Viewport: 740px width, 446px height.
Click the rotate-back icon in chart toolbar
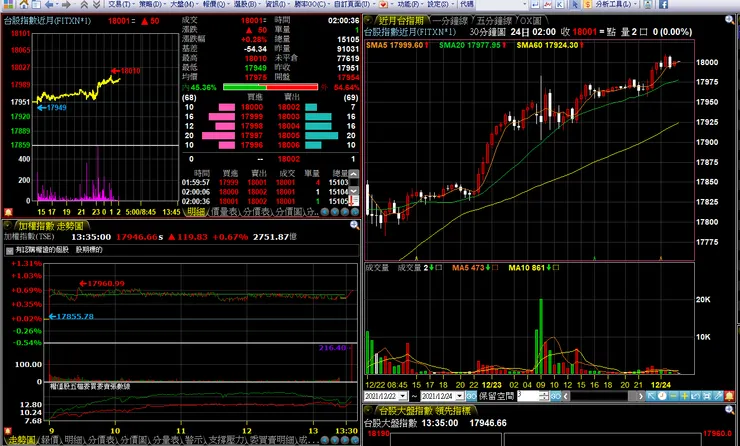coord(695,396)
